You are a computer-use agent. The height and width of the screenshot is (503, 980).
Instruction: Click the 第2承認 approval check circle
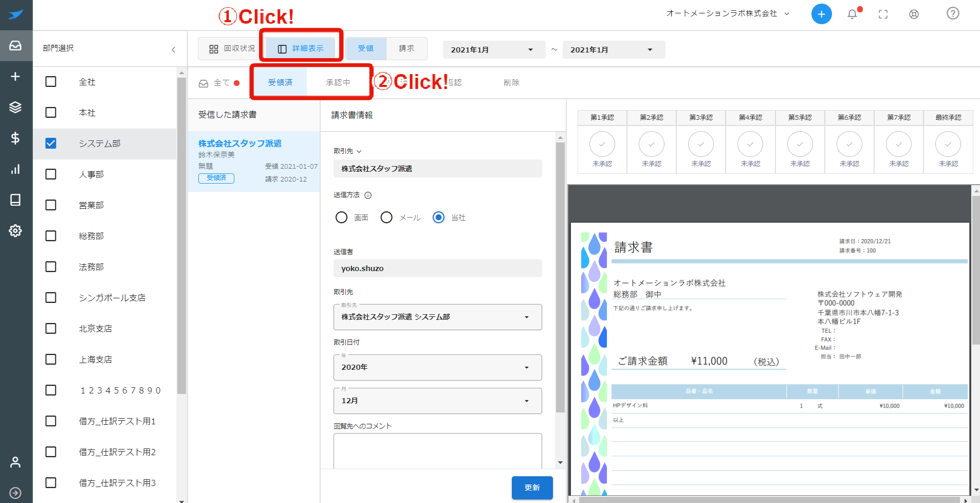pyautogui.click(x=652, y=145)
